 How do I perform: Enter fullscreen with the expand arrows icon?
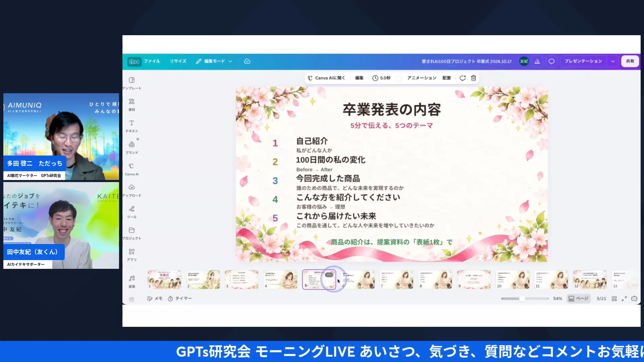click(624, 299)
